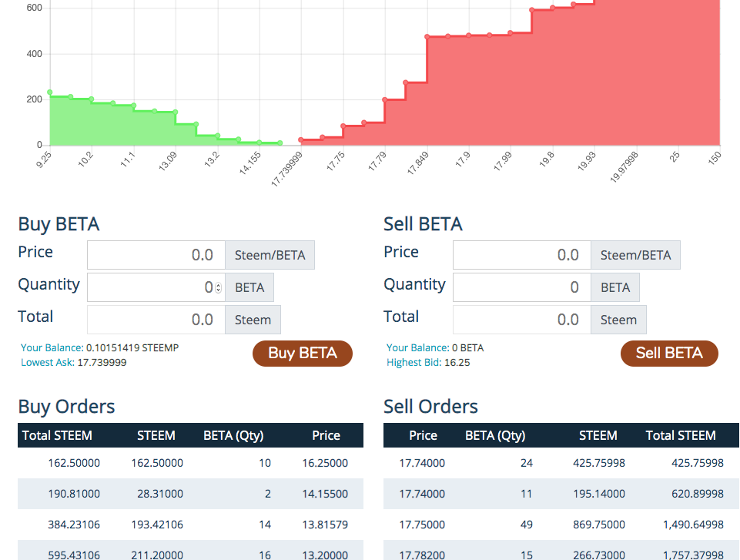Click the Total STEEM header in Sell Orders

[x=681, y=435]
